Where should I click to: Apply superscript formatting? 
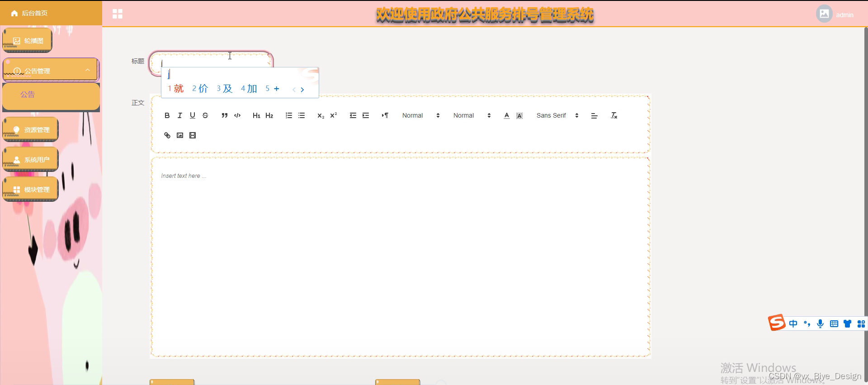pyautogui.click(x=334, y=115)
